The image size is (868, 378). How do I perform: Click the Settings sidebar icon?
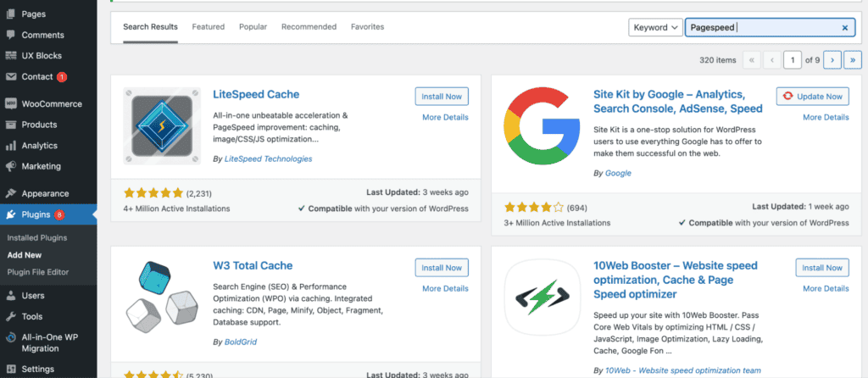10,369
